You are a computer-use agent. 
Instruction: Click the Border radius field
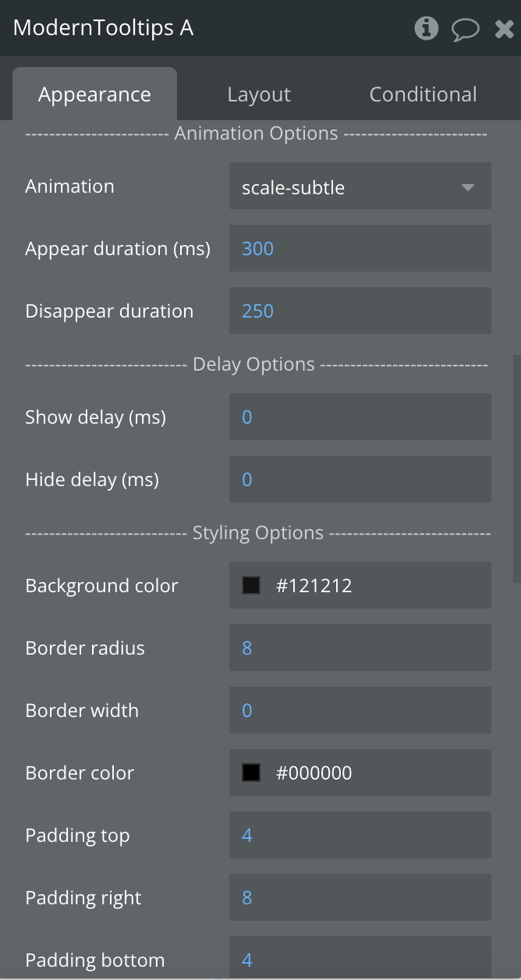tap(360, 648)
